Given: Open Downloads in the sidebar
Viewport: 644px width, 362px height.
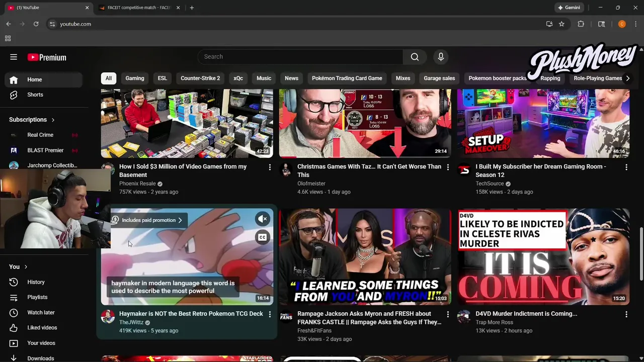Looking at the screenshot, I should 44,358.
